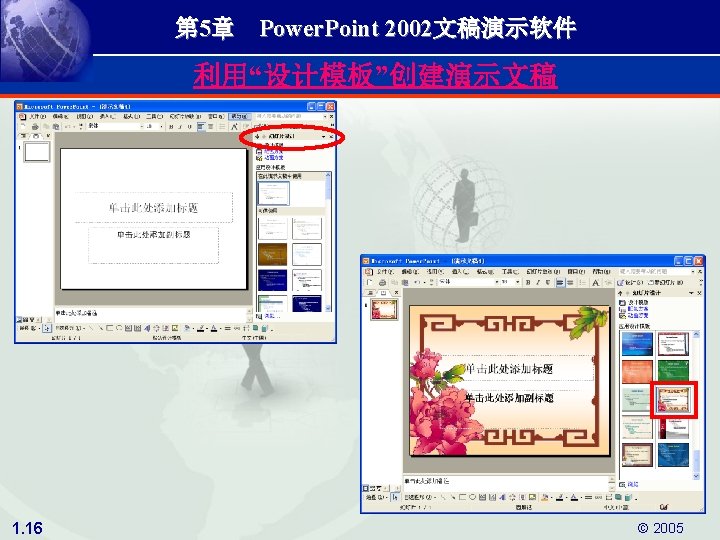Click Increase Font Size icon in blank-slide window

tap(234, 127)
